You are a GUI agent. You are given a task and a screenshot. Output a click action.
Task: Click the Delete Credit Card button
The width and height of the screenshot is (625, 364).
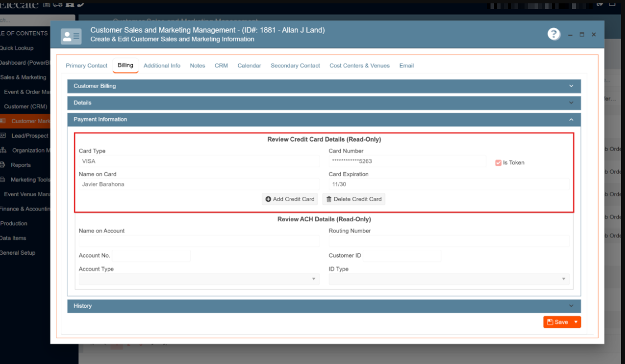(354, 199)
